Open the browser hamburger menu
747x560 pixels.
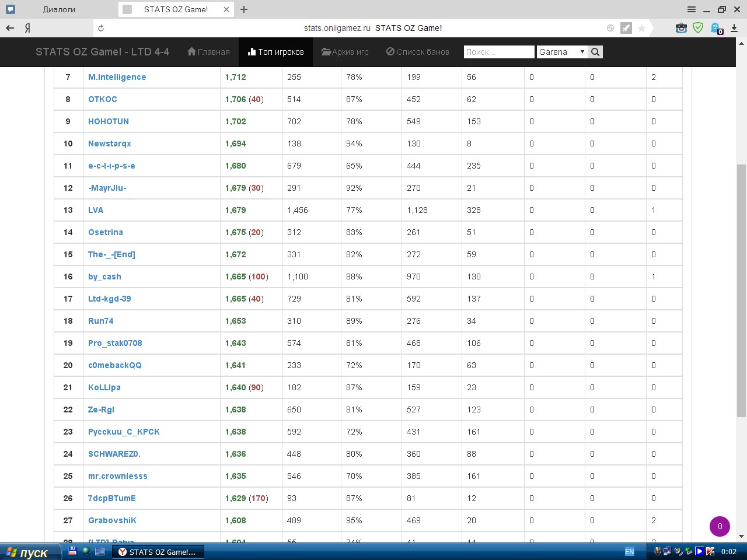692,9
